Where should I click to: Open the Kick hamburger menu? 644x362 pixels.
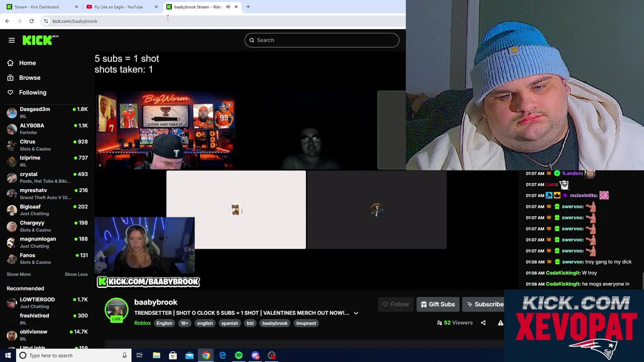[x=12, y=40]
